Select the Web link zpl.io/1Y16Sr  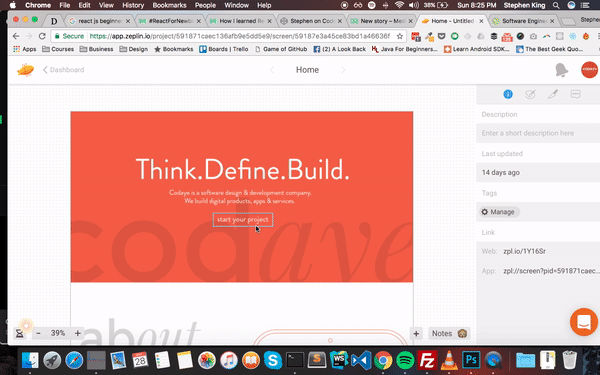524,251
